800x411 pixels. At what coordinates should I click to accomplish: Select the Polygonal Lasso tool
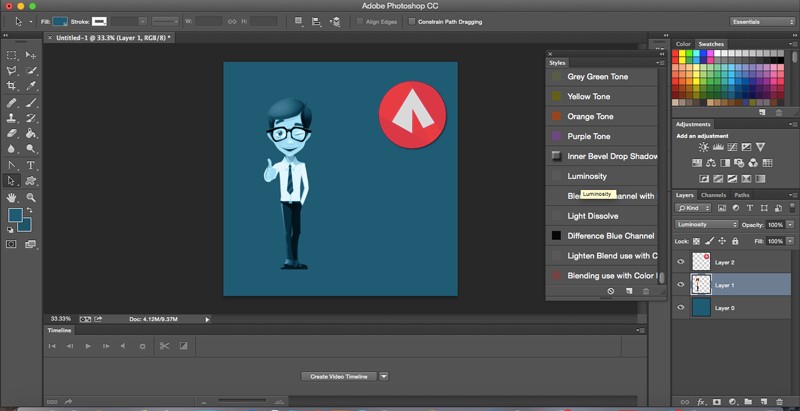11,71
